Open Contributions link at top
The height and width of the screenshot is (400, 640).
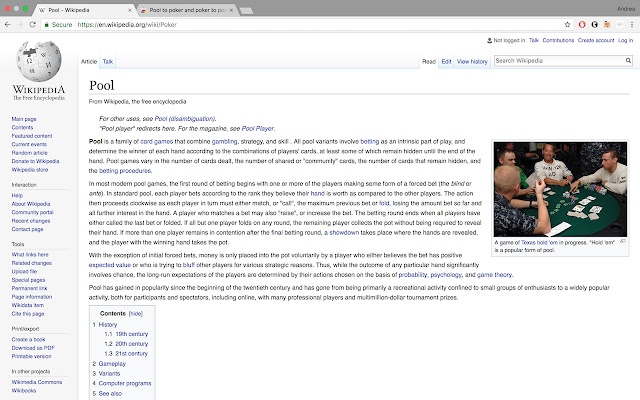558,40
